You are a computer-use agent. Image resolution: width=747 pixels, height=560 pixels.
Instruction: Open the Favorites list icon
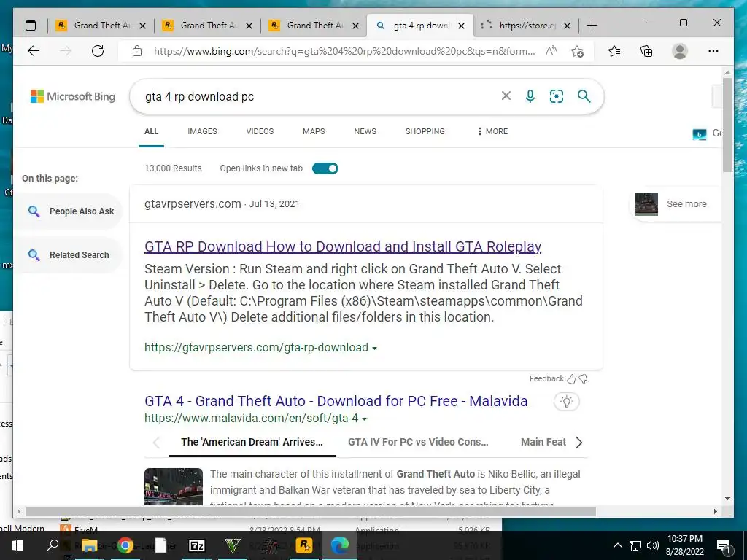tap(614, 51)
